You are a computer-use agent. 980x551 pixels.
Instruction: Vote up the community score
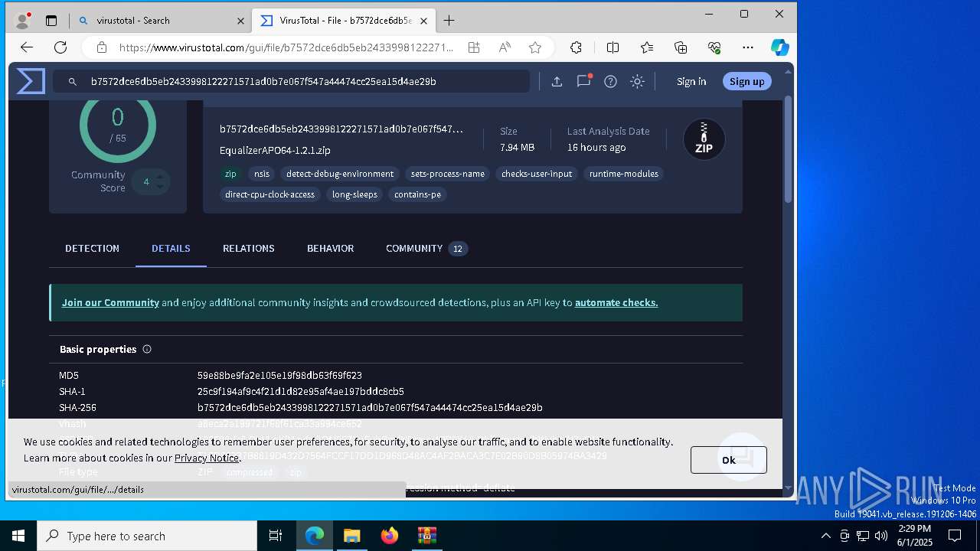pos(160,177)
